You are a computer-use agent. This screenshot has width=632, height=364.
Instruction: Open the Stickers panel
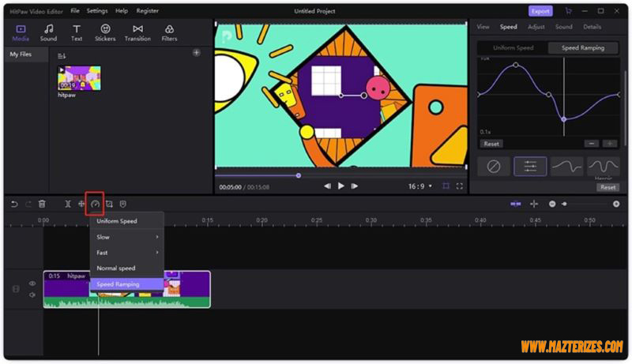click(x=105, y=33)
